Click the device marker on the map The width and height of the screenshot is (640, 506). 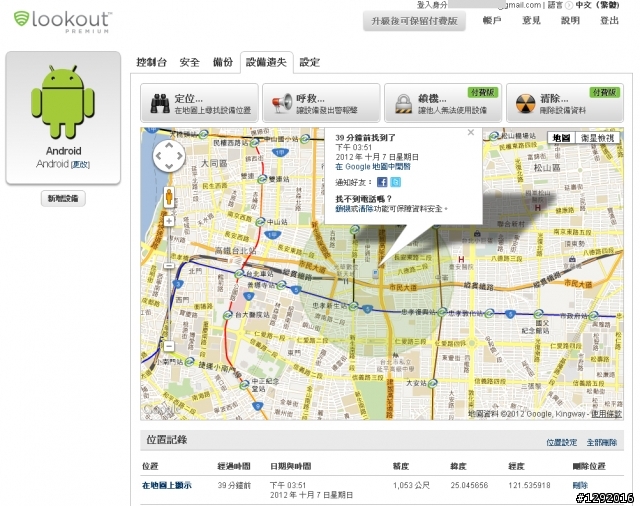pyautogui.click(x=375, y=273)
